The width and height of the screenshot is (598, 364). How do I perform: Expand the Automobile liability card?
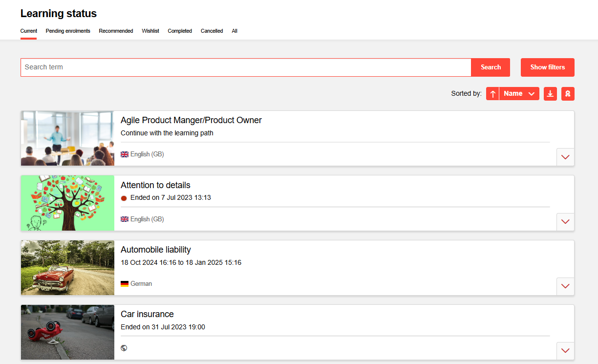pos(565,286)
